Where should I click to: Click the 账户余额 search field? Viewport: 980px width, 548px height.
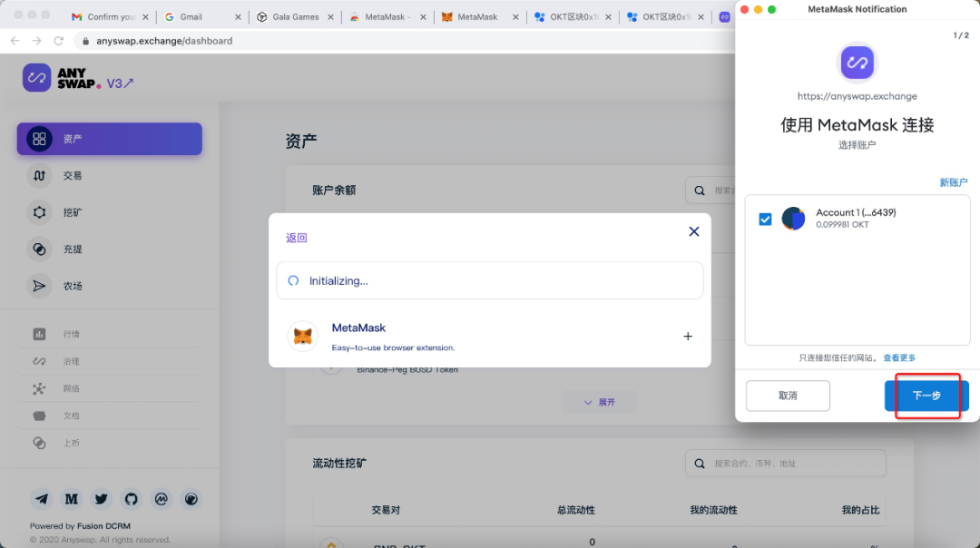pyautogui.click(x=711, y=190)
